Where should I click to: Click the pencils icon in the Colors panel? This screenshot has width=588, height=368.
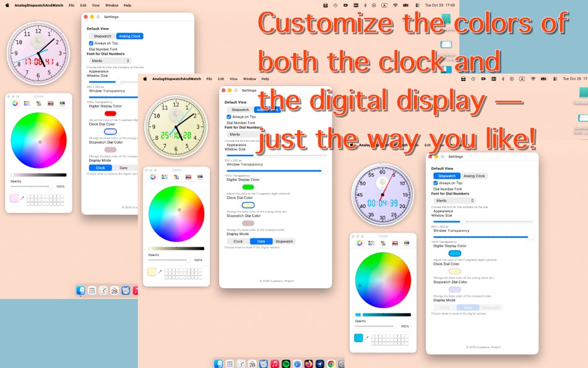63,103
